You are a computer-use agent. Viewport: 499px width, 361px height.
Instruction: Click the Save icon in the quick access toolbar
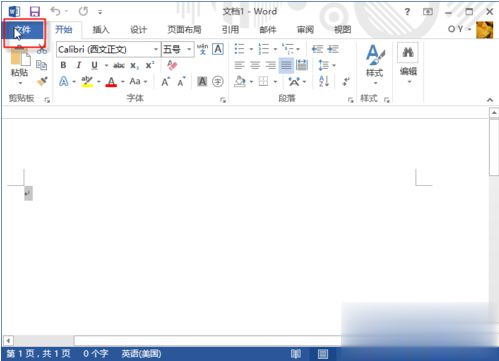pos(35,12)
